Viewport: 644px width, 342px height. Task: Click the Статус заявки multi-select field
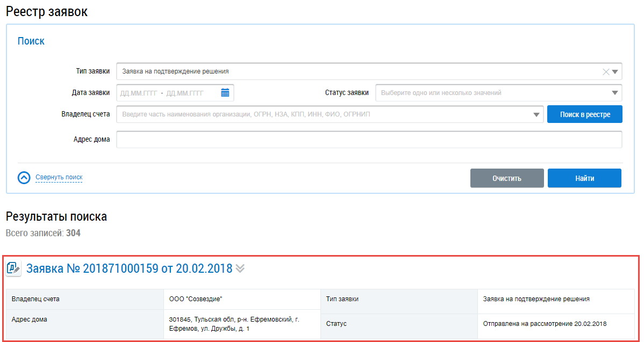(x=492, y=93)
